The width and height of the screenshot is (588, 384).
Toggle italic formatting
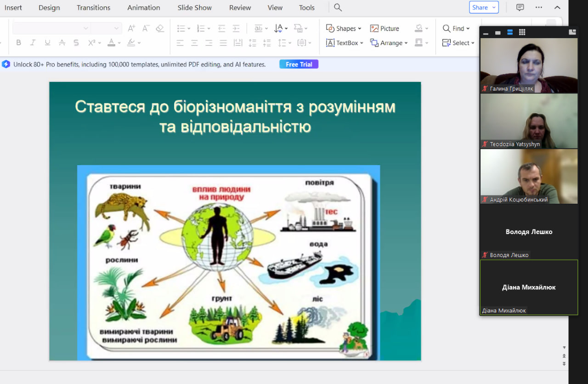[33, 43]
